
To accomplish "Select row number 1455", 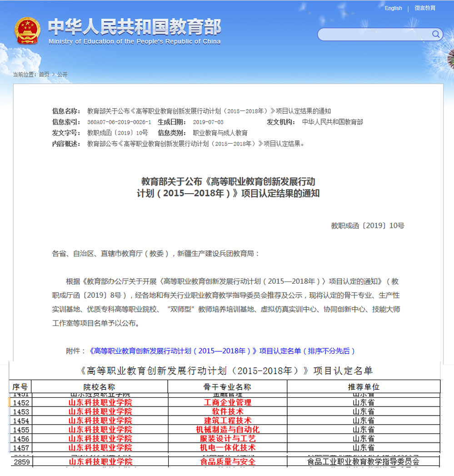I will [x=21, y=430].
